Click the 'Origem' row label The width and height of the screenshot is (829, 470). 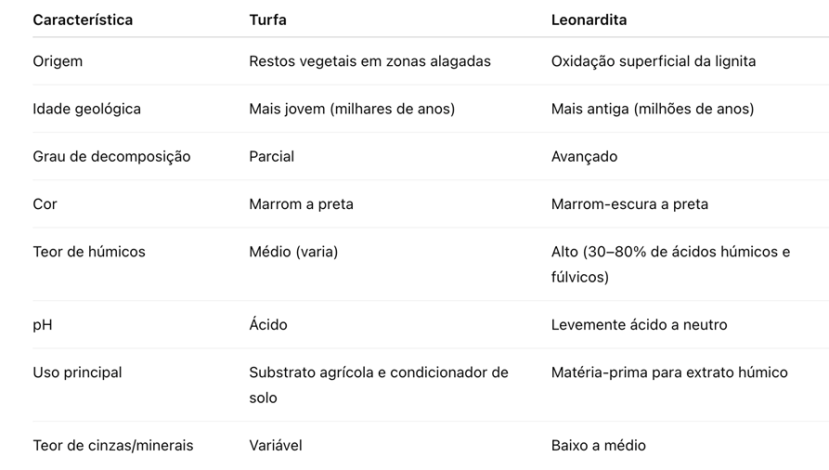pyautogui.click(x=58, y=61)
